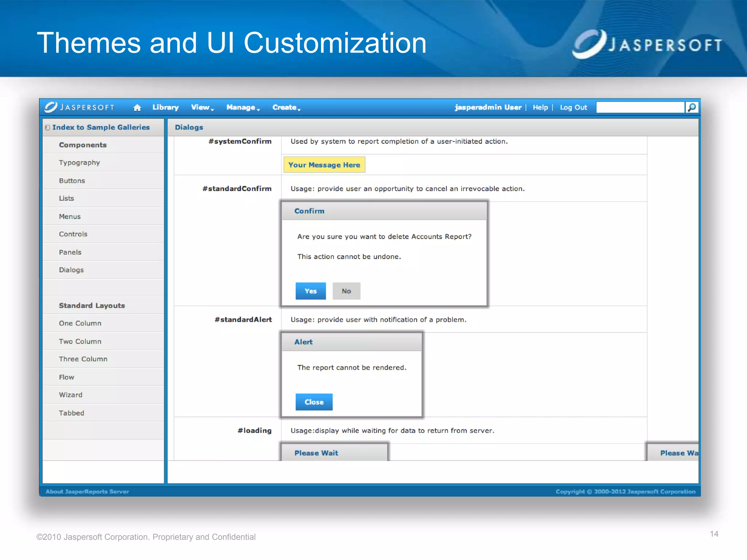Select Typography in the sidebar
Image resolution: width=747 pixels, height=560 pixels.
(103, 163)
